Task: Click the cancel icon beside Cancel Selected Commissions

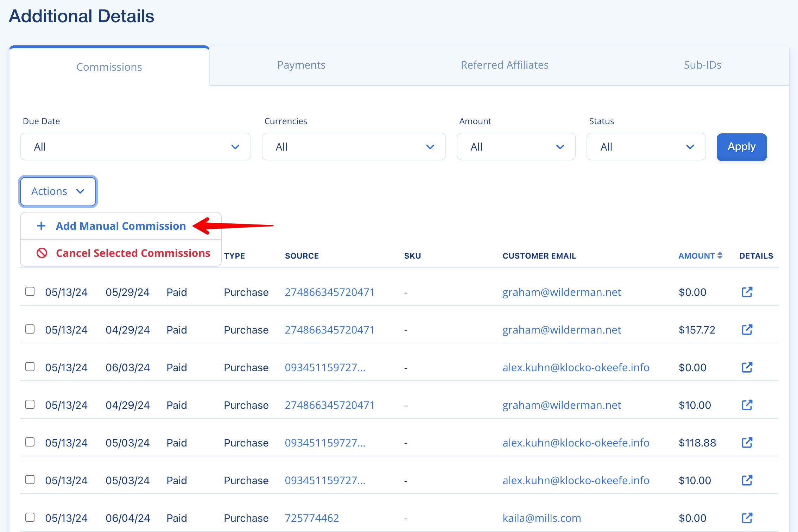Action: click(42, 253)
